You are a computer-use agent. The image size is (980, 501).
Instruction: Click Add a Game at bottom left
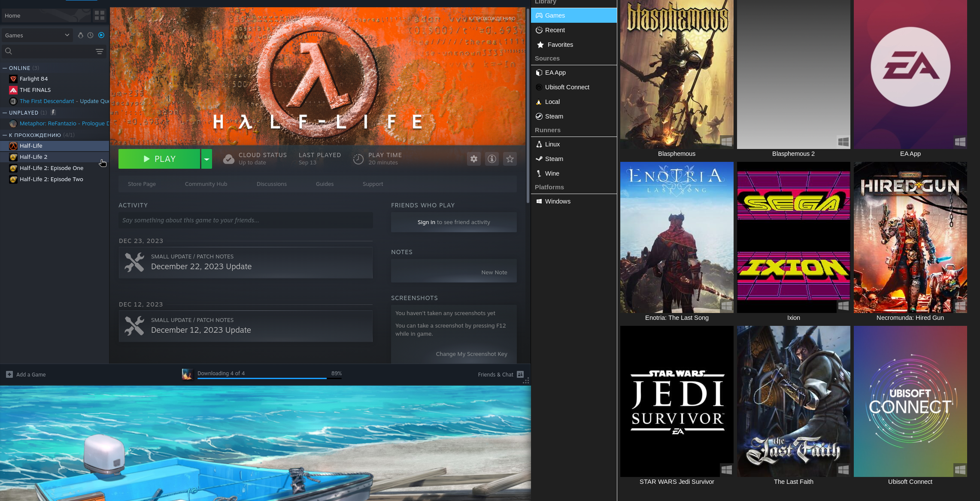click(26, 375)
